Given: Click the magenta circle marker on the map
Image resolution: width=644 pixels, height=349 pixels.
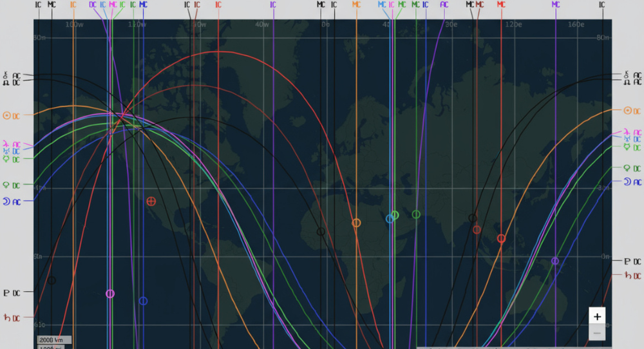Looking at the screenshot, I should pos(110,294).
